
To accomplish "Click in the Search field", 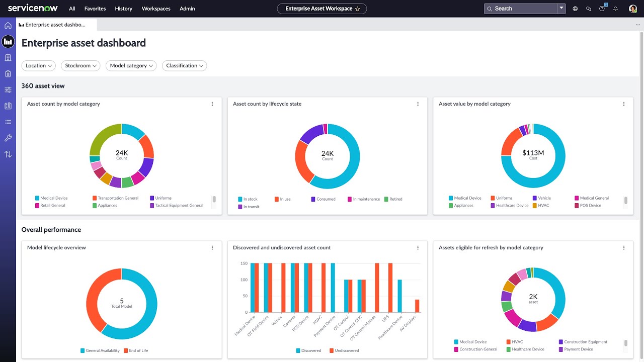I will [521, 9].
